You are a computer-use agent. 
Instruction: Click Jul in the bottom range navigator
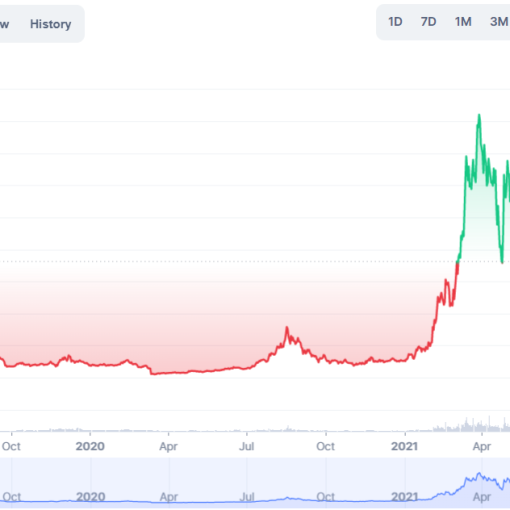coord(247,497)
